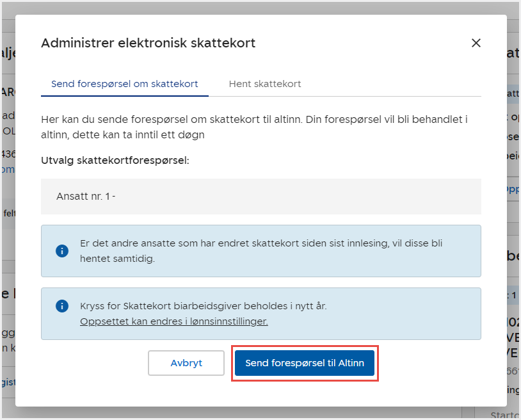Close the Administrer elektronisk skattekort dialog

coord(476,43)
